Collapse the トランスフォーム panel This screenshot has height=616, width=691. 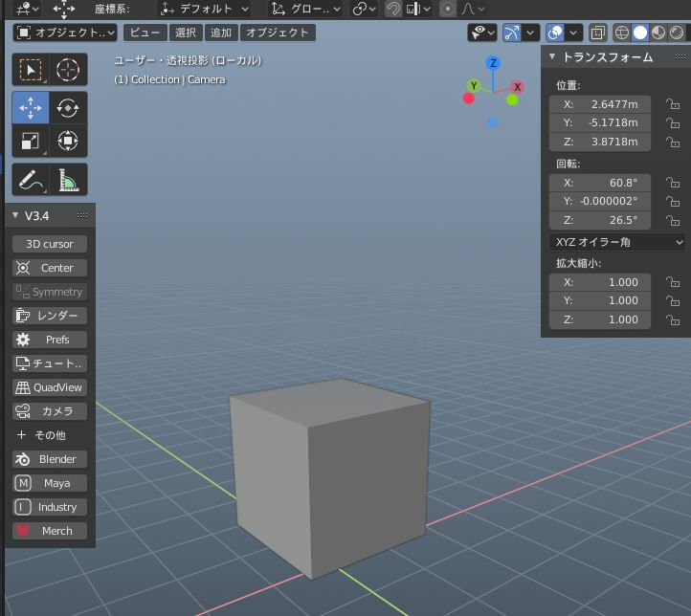tap(552, 56)
